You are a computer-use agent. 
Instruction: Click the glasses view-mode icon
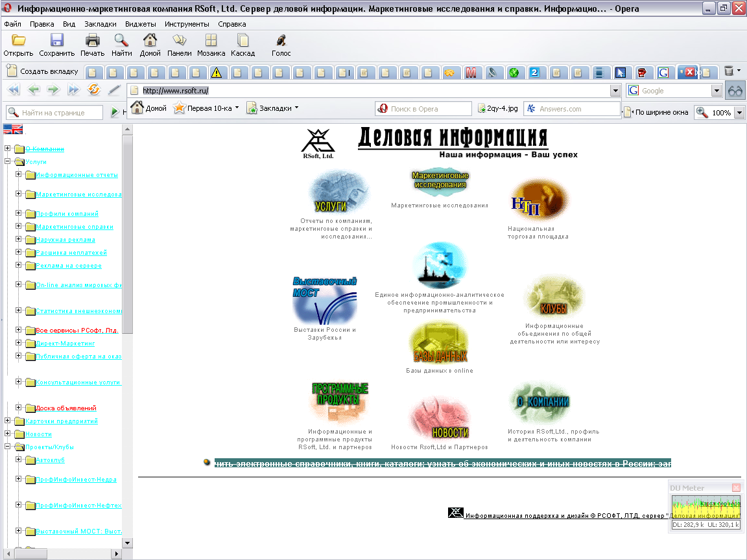click(x=735, y=91)
